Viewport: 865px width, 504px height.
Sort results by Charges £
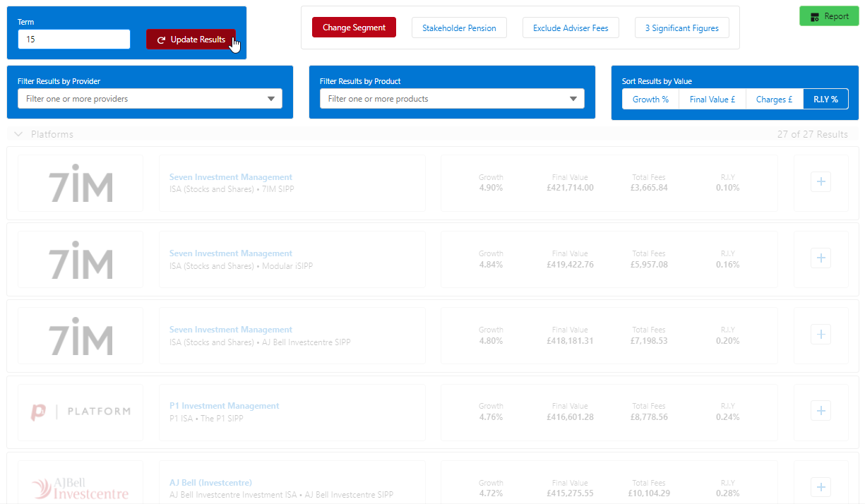775,100
